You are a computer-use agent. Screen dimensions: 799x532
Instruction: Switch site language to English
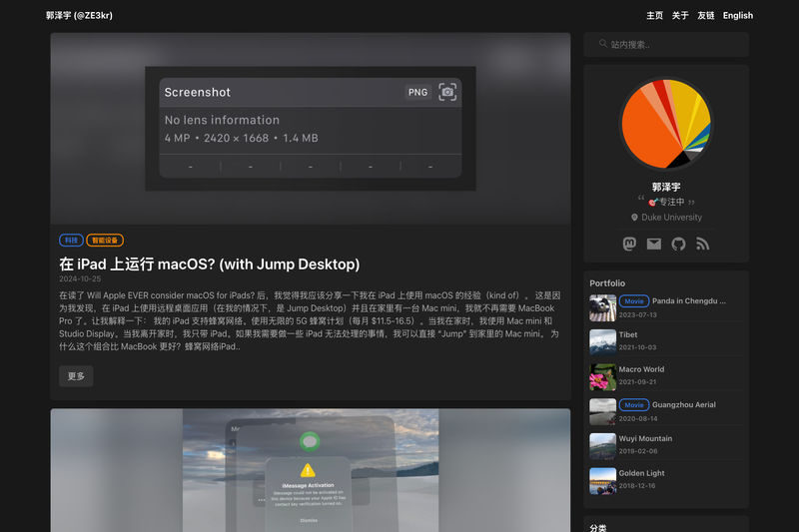738,15
